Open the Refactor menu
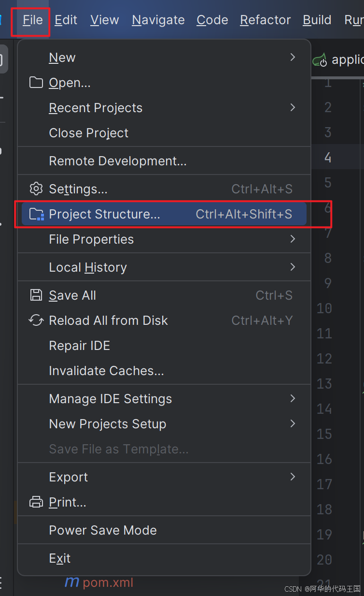 point(266,20)
